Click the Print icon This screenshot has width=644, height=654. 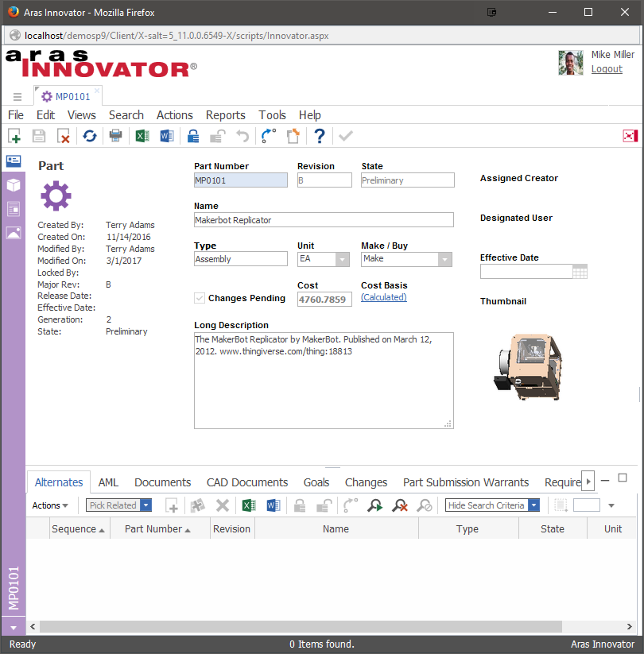pos(115,136)
